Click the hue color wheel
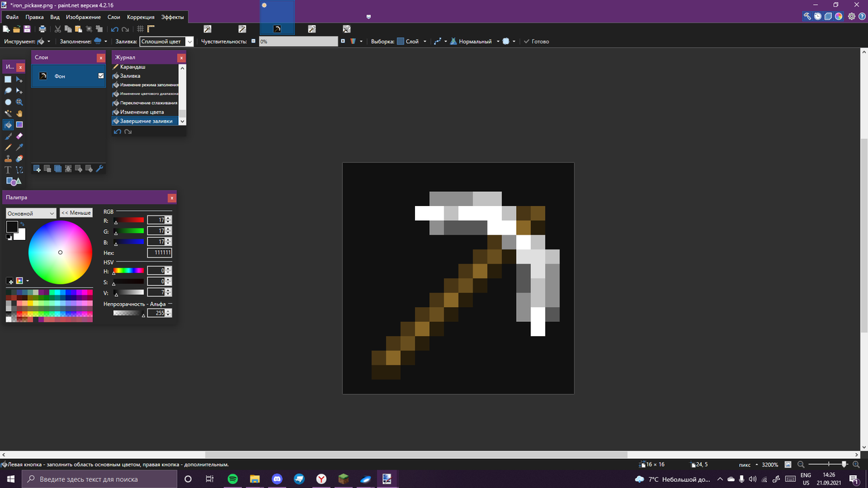The image size is (868, 488). [x=60, y=253]
